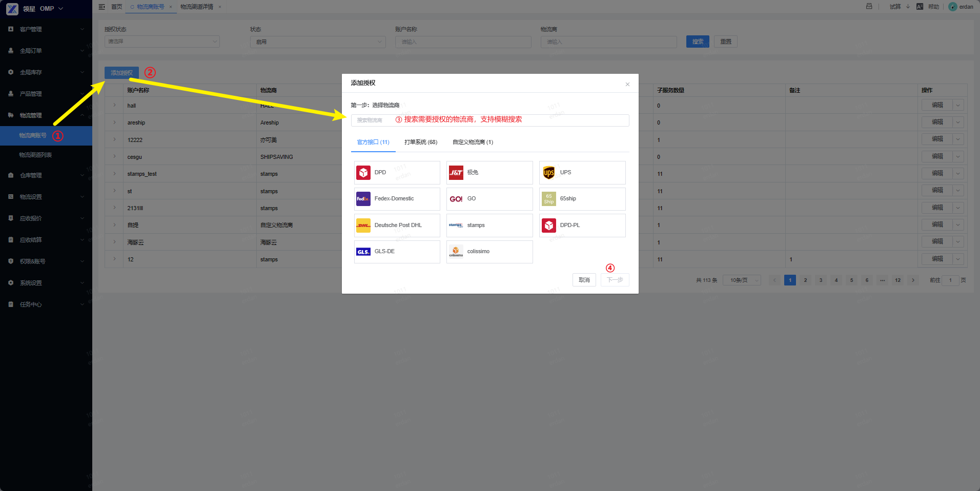This screenshot has width=980, height=491.
Task: Open the 授权状态 dropdown
Action: 162,42
